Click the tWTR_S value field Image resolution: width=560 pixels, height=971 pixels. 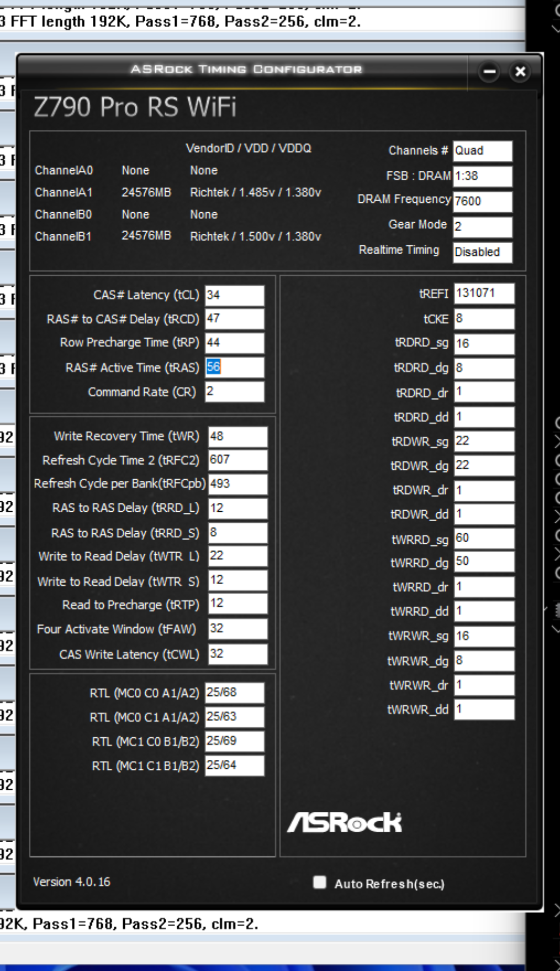point(238,580)
